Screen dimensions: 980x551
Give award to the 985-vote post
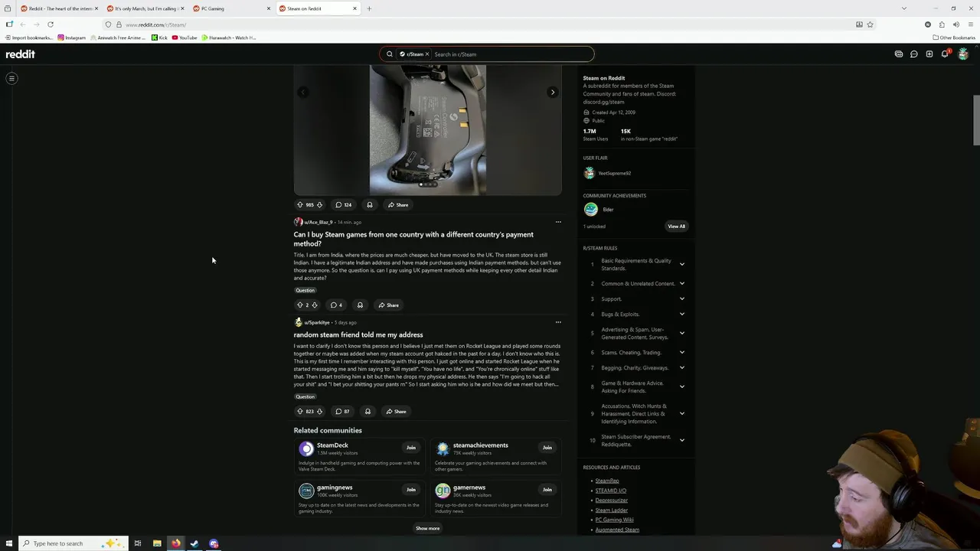pos(370,204)
